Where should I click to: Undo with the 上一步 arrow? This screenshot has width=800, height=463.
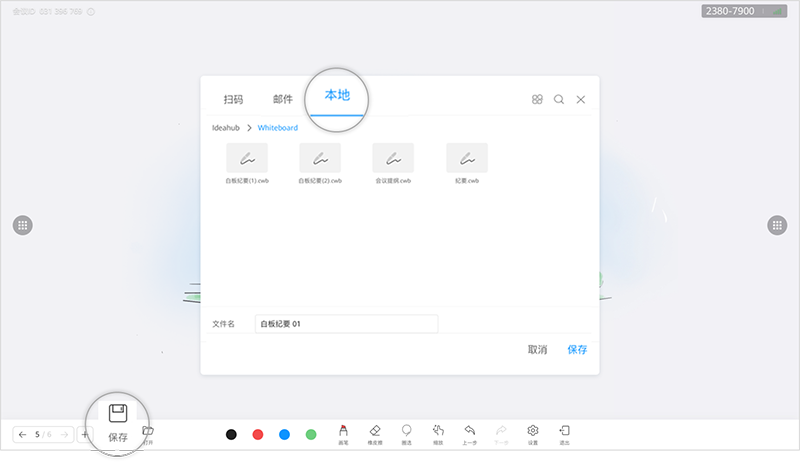click(x=469, y=431)
